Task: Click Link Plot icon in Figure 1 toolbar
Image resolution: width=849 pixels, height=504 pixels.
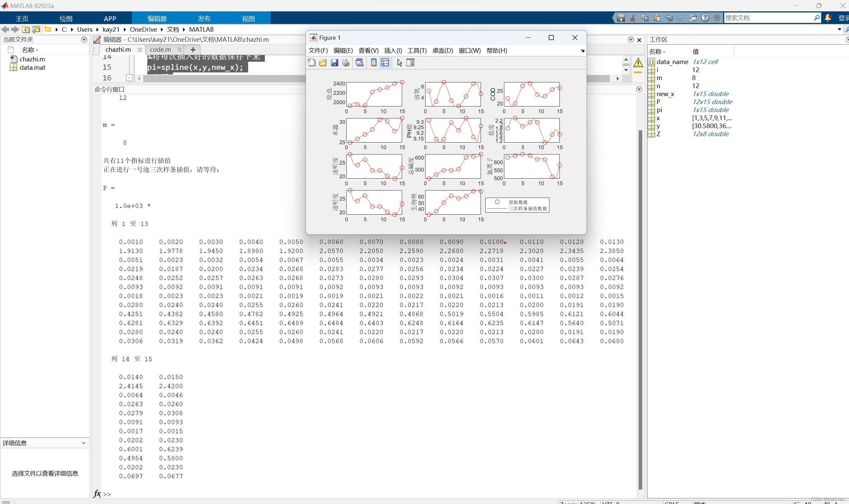Action: click(359, 62)
